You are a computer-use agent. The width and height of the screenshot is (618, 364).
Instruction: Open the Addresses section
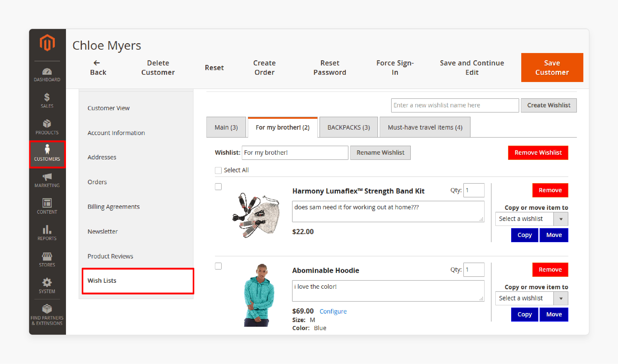pos(102,157)
